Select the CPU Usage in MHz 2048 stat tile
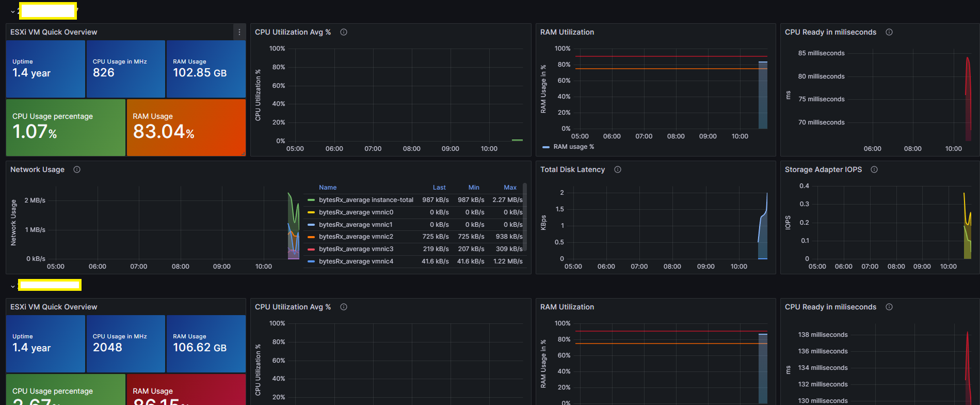The width and height of the screenshot is (980, 405). pos(126,344)
